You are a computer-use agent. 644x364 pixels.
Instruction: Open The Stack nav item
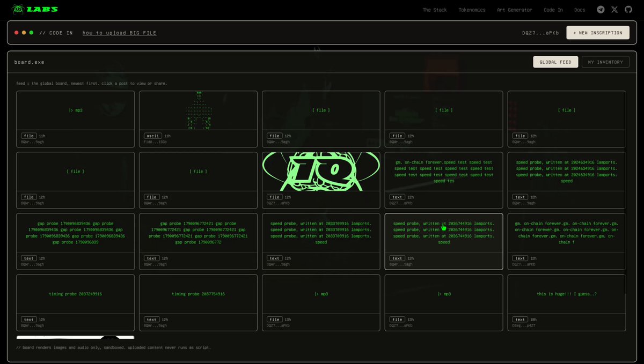[x=434, y=10]
